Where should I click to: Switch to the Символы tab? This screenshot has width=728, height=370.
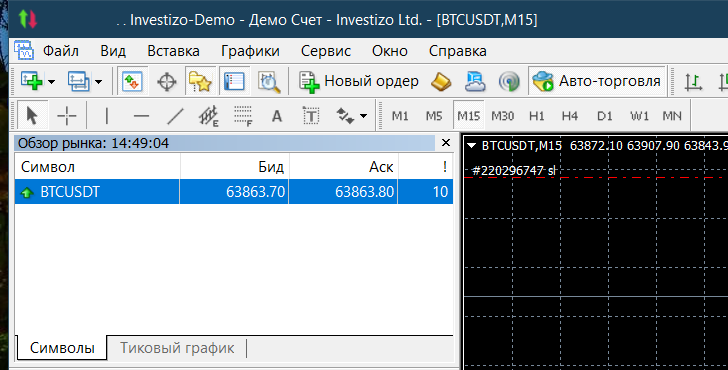(x=62, y=348)
